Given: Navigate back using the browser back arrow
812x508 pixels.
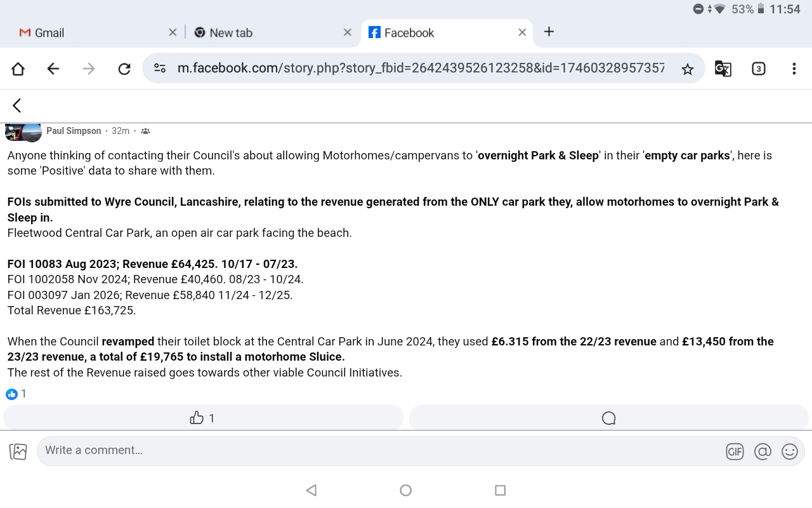Looking at the screenshot, I should click(53, 68).
